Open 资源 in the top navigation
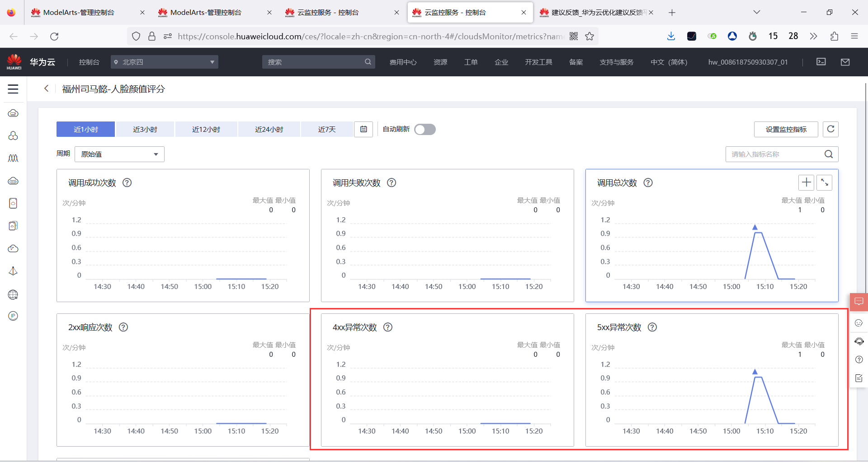Screen dimensions: 868x462 tap(440, 62)
